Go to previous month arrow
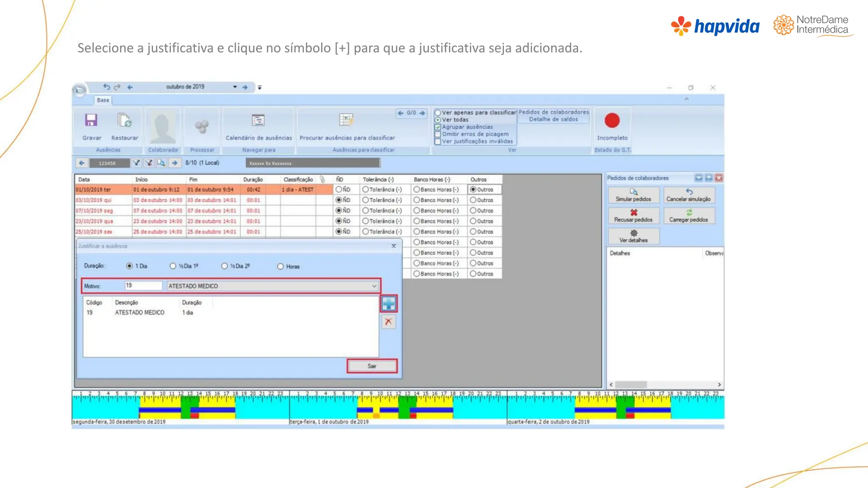Viewport: 868px width, 488px height. [130, 87]
